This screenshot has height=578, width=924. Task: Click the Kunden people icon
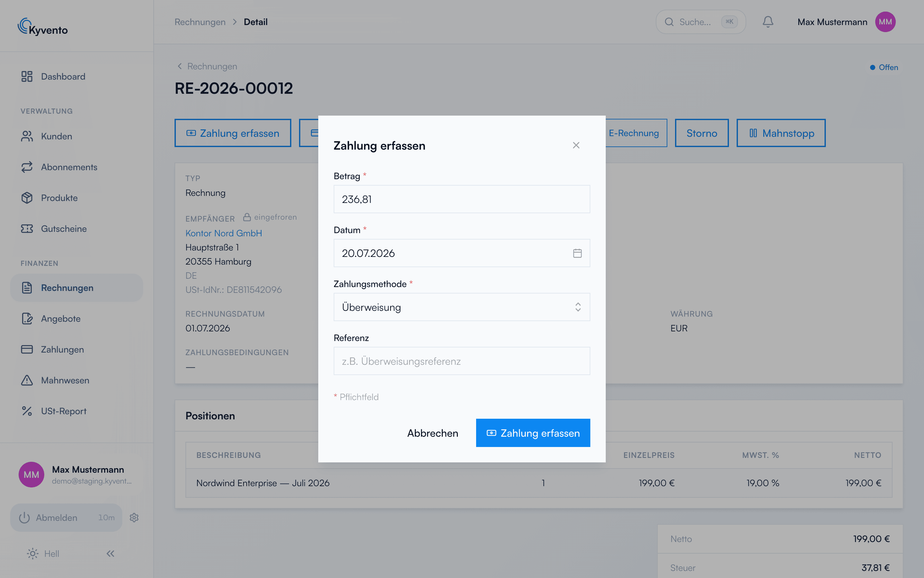pos(27,136)
